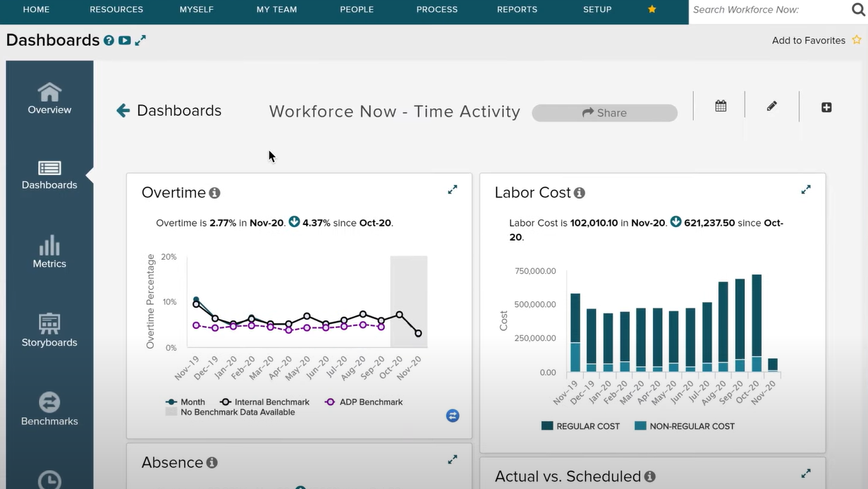Image resolution: width=868 pixels, height=489 pixels.
Task: Expand the Absence panel
Action: tap(452, 459)
